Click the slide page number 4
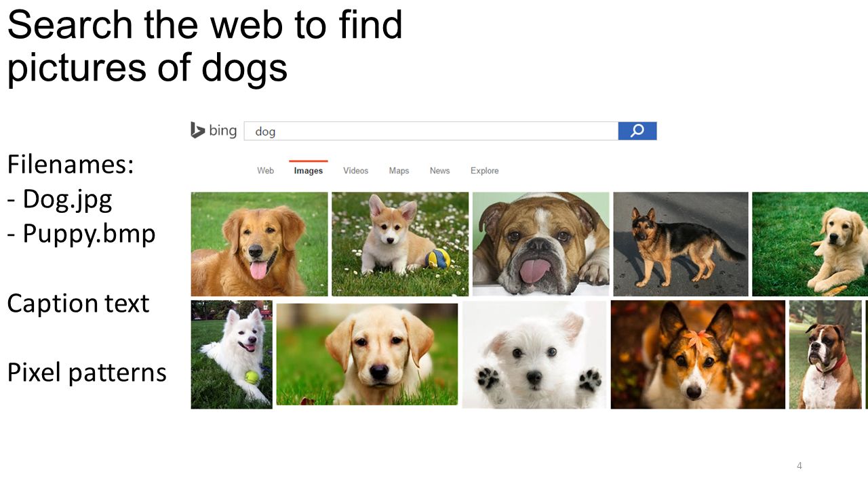The height and width of the screenshot is (488, 868). (800, 466)
